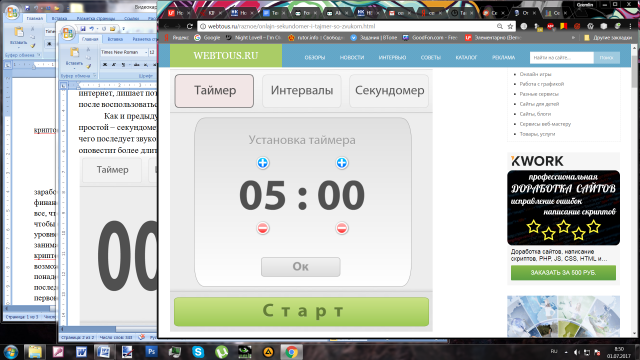Screen dimensions: 640x360
Task: Bookmark this page with the star icon
Action: click(x=510, y=26)
